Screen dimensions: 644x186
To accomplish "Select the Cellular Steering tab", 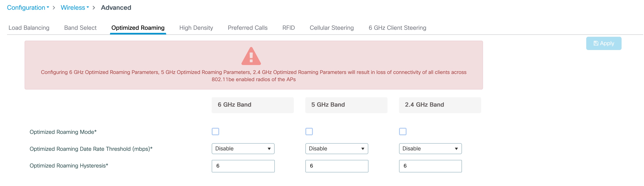I will 332,28.
